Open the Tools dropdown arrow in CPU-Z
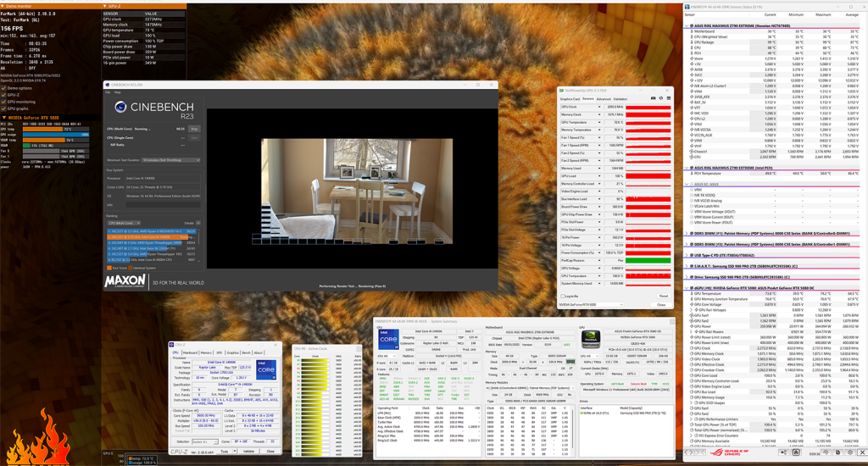The width and height of the screenshot is (868, 466). pyautogui.click(x=235, y=451)
